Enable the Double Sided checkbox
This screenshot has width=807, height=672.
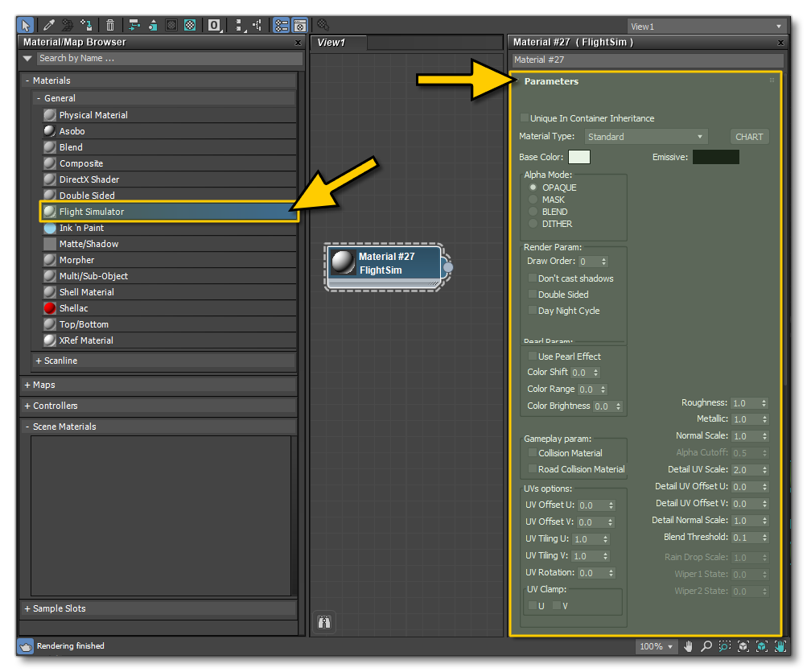click(532, 294)
